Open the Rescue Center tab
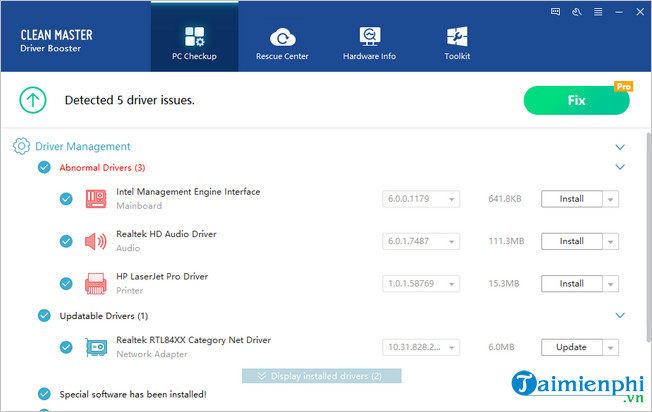 [x=282, y=40]
